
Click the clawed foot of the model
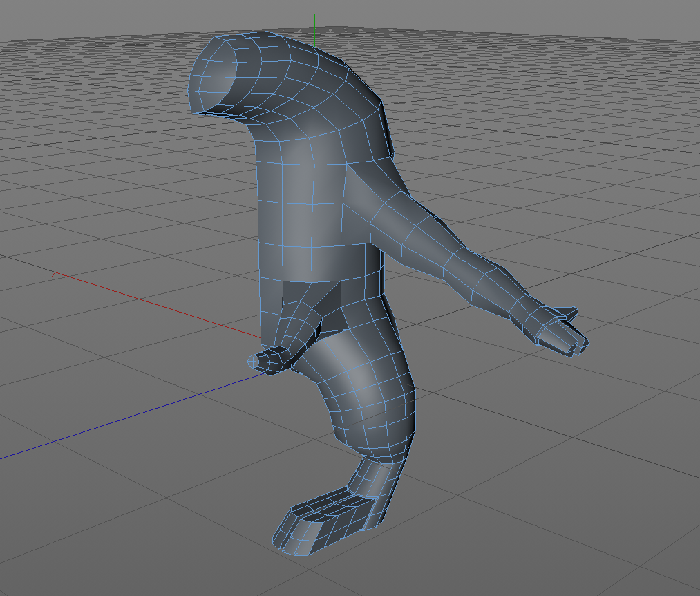(326, 521)
